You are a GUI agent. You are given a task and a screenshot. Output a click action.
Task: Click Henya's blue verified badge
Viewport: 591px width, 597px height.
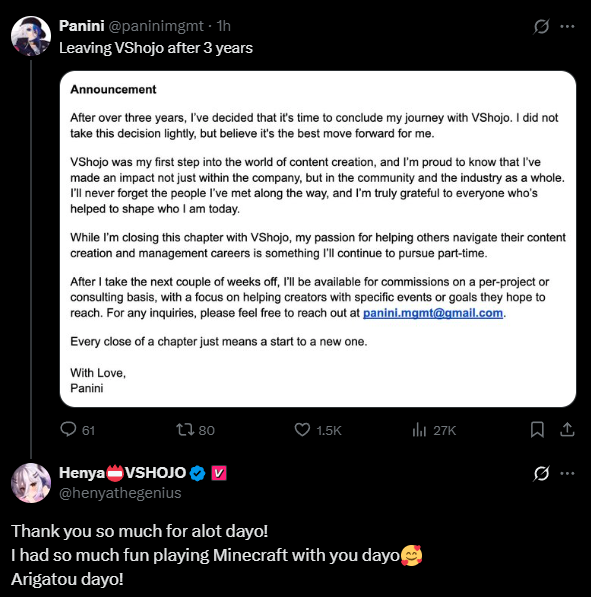tap(198, 473)
